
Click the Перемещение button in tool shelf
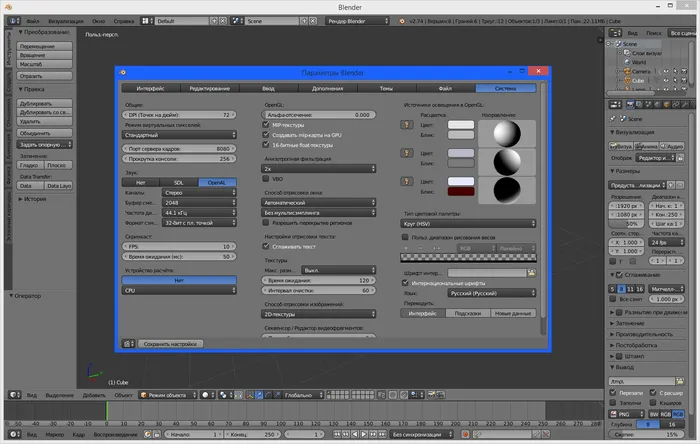point(44,46)
